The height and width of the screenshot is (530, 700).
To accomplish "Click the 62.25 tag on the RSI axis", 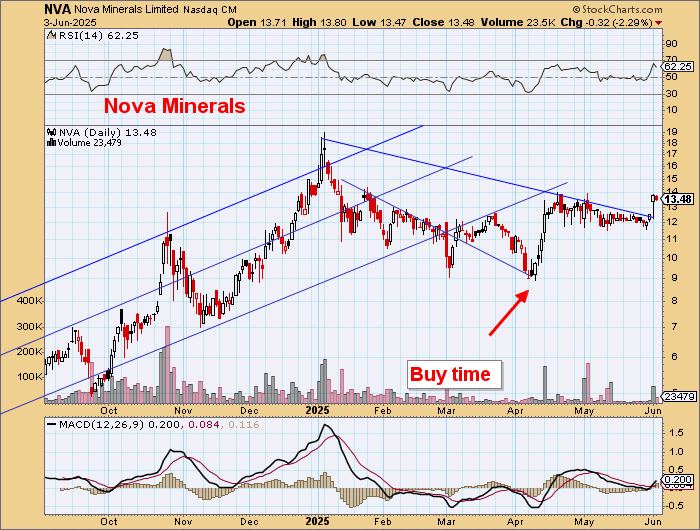I will pyautogui.click(x=678, y=67).
